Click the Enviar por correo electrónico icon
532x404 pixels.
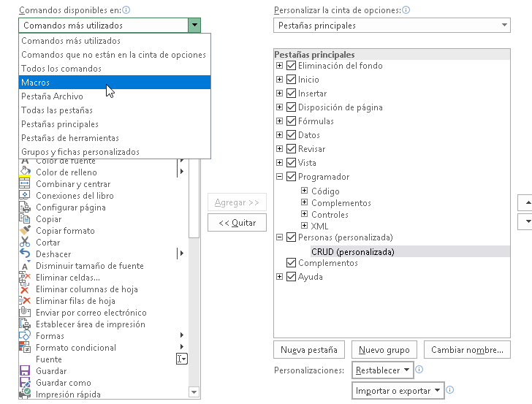point(25,312)
